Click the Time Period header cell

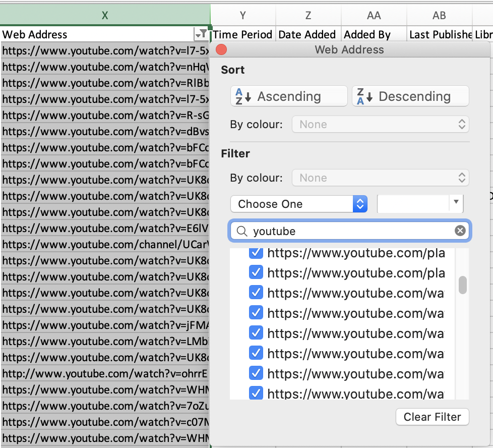tap(243, 34)
